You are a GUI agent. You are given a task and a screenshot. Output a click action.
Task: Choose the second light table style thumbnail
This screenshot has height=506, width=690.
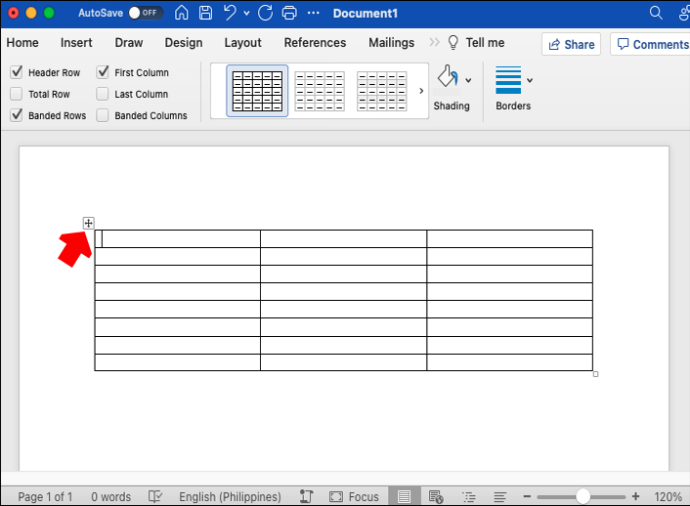point(319,91)
